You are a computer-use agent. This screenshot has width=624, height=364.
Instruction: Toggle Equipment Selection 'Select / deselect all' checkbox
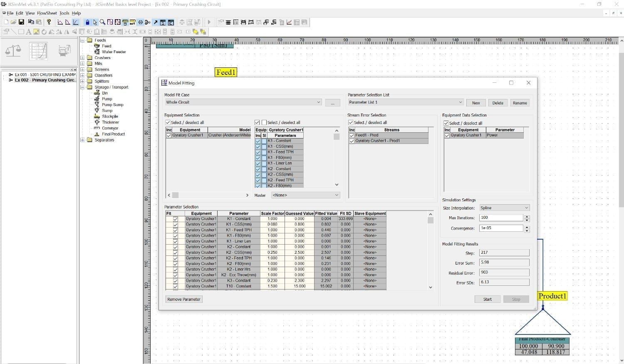[x=168, y=122]
